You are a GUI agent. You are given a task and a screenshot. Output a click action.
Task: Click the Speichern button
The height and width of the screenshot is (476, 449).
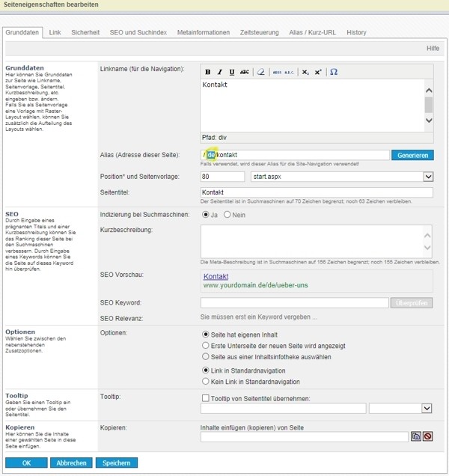(117, 463)
